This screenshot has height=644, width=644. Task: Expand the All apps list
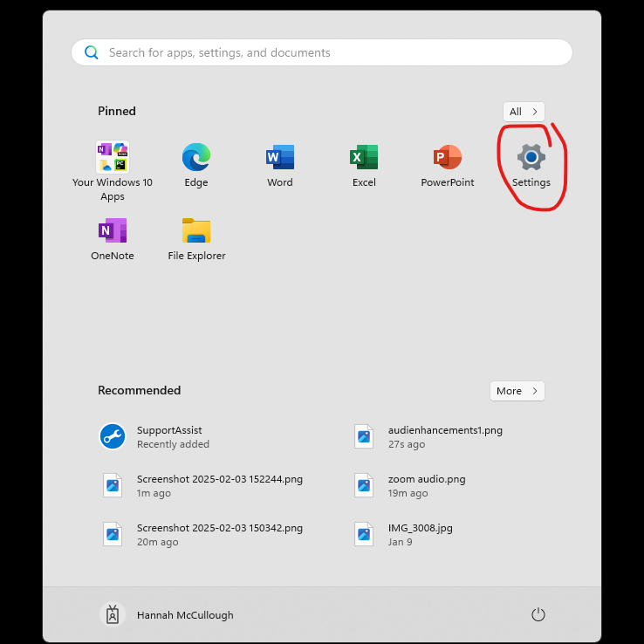coord(524,112)
